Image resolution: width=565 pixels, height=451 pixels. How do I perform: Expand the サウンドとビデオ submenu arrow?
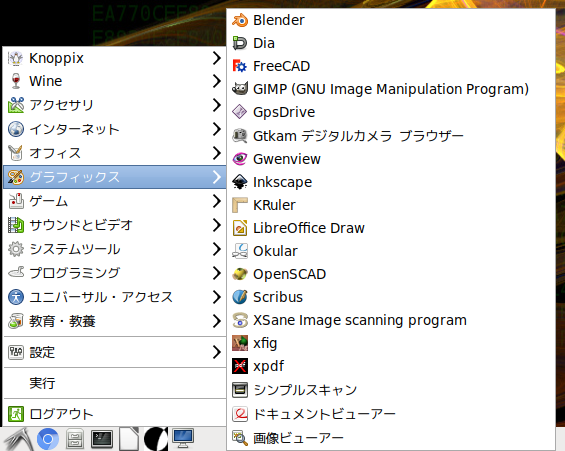click(216, 225)
